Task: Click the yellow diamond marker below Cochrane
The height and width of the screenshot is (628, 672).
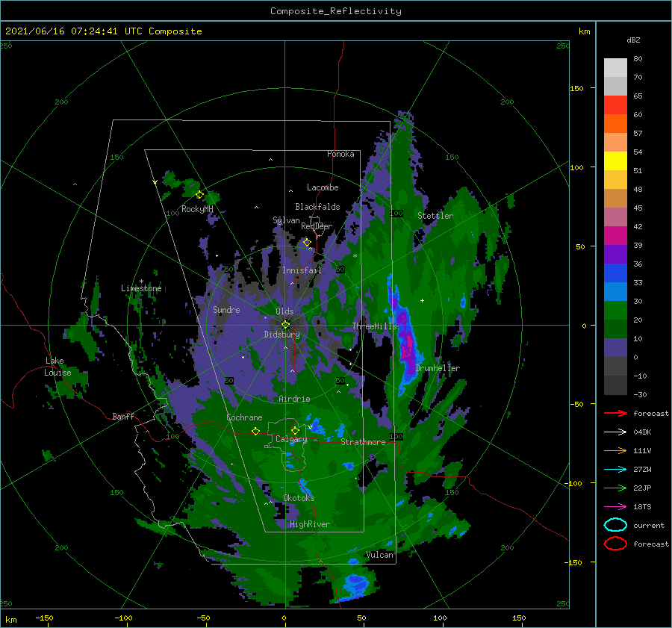Action: (x=256, y=431)
